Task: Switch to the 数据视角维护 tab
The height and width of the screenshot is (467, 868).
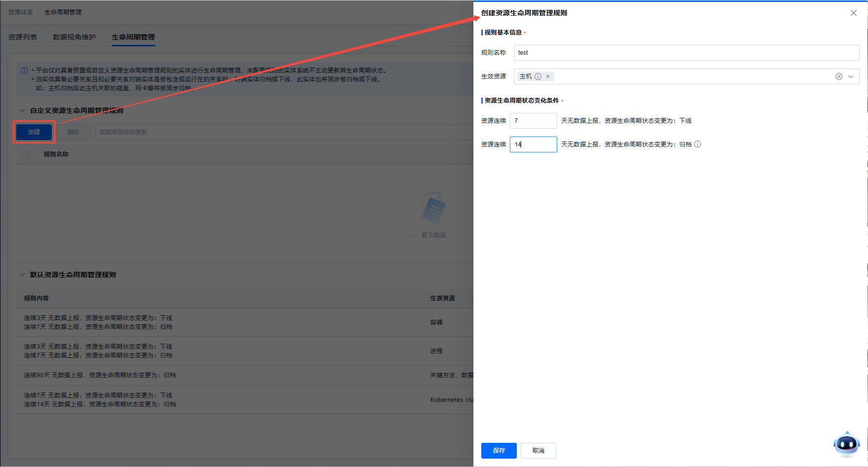Action: coord(74,37)
